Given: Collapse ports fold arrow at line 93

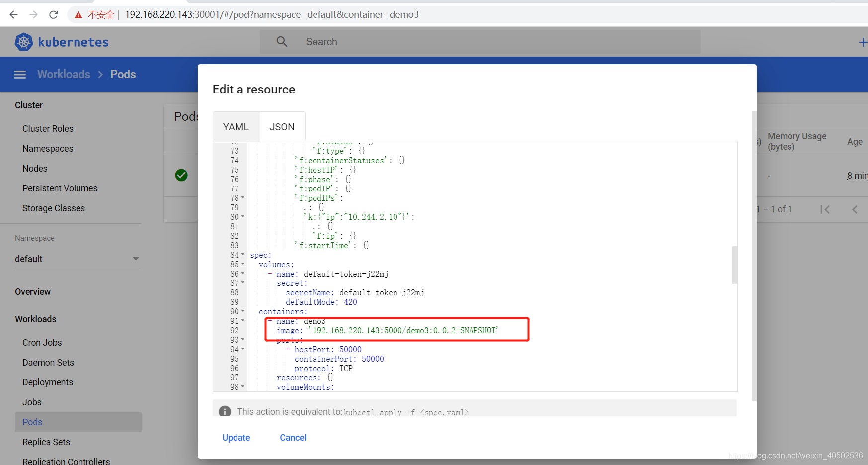Looking at the screenshot, I should point(243,340).
